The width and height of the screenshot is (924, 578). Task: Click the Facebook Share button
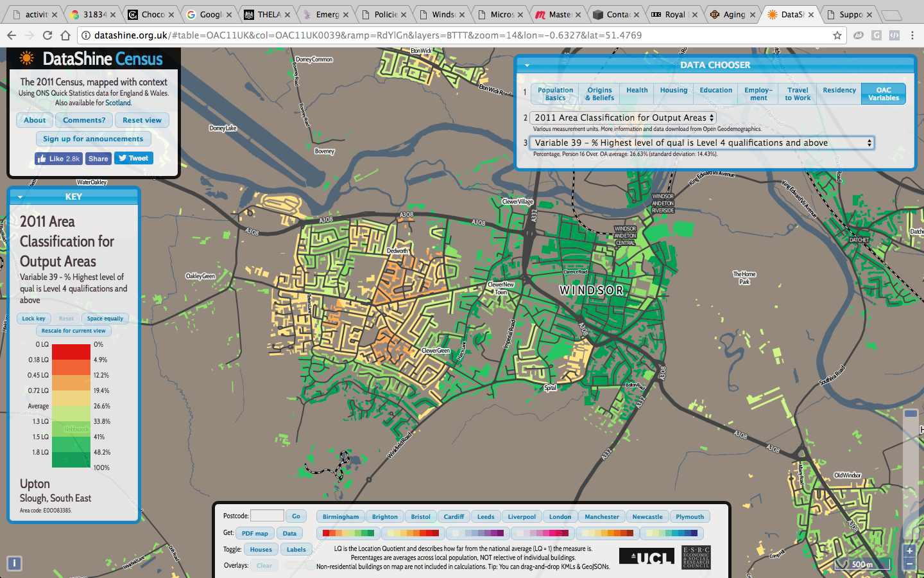tap(98, 159)
